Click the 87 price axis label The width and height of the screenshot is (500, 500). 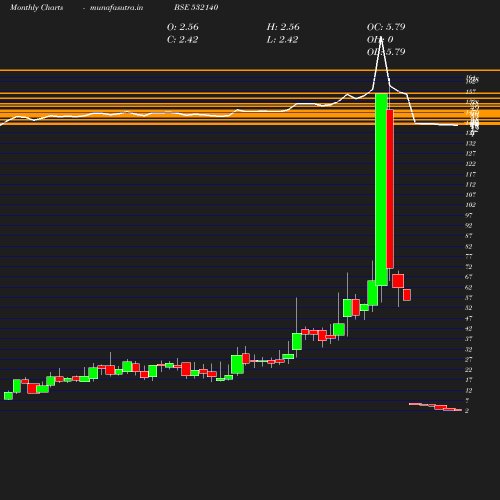coord(469,236)
